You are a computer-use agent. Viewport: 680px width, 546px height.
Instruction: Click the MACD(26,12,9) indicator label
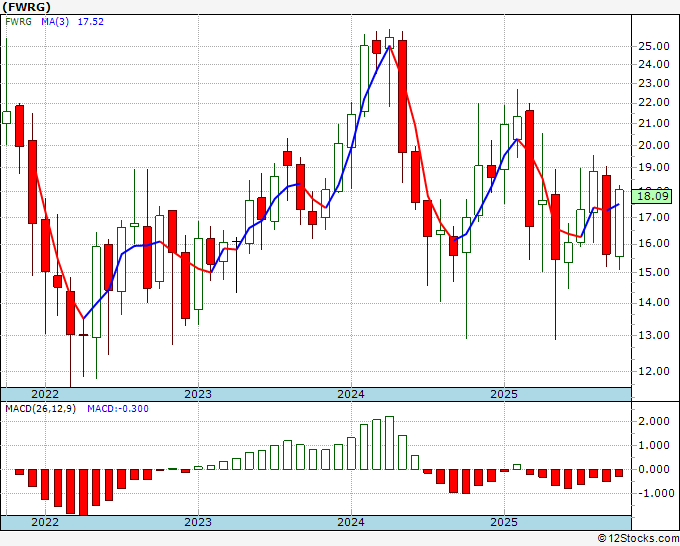[40, 409]
